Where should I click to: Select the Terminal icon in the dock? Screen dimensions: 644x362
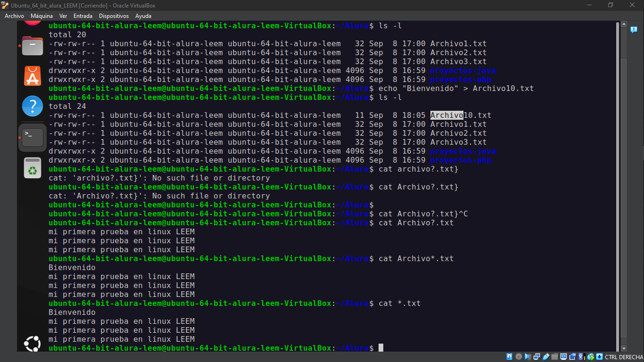point(33,137)
